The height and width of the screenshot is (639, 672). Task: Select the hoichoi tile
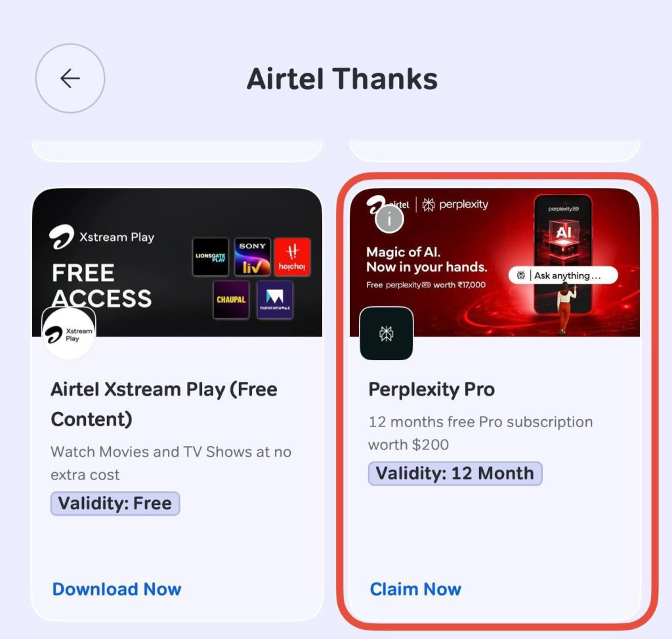pos(292,257)
